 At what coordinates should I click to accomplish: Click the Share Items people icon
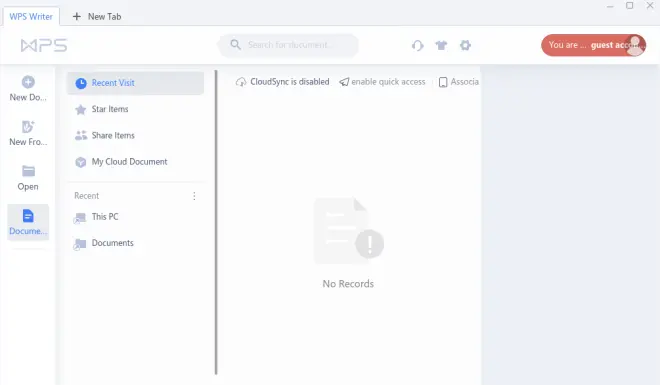click(x=81, y=135)
